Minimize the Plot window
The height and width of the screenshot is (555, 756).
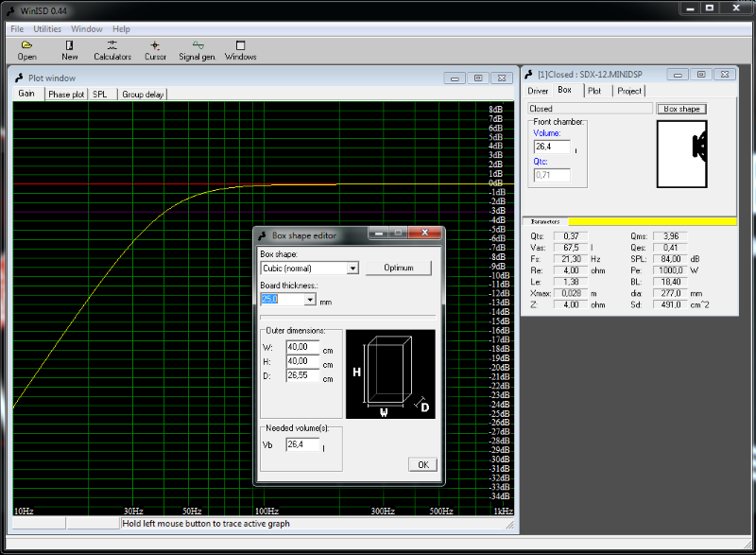[455, 78]
